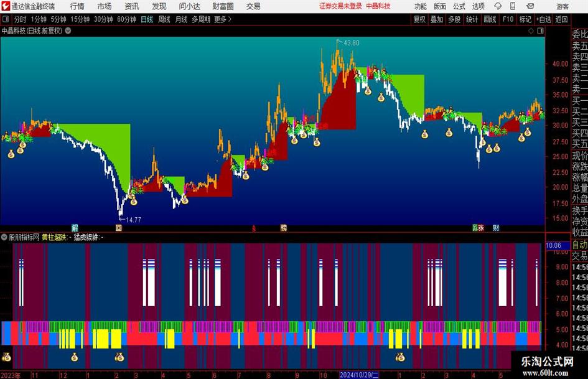
Task: Click the diamond icon above the chart
Action: [531, 31]
